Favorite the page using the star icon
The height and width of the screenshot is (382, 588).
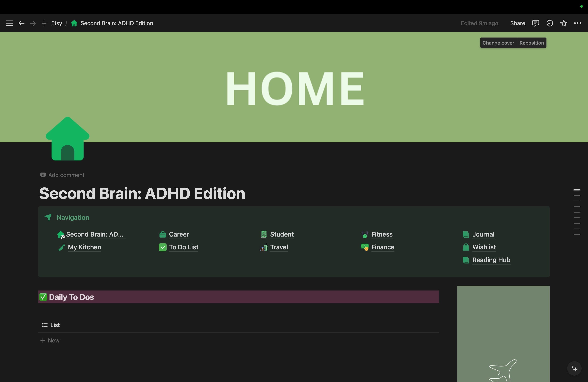564,23
